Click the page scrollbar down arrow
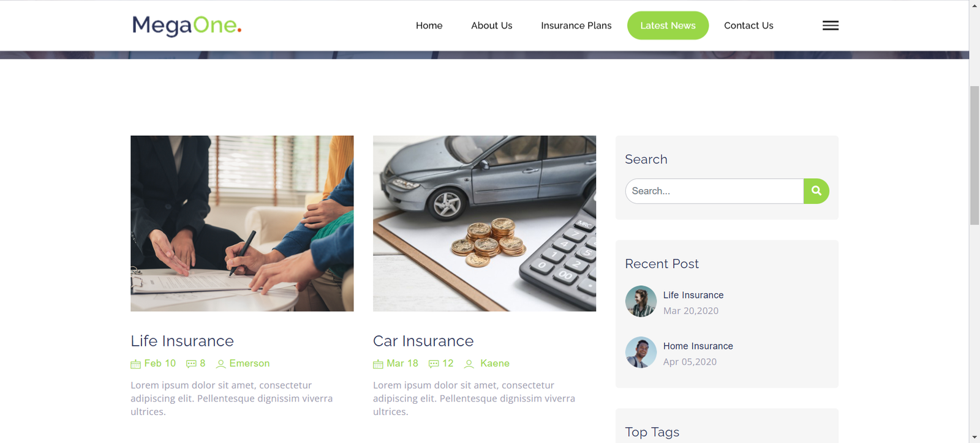Image resolution: width=980 pixels, height=443 pixels. (x=974, y=437)
